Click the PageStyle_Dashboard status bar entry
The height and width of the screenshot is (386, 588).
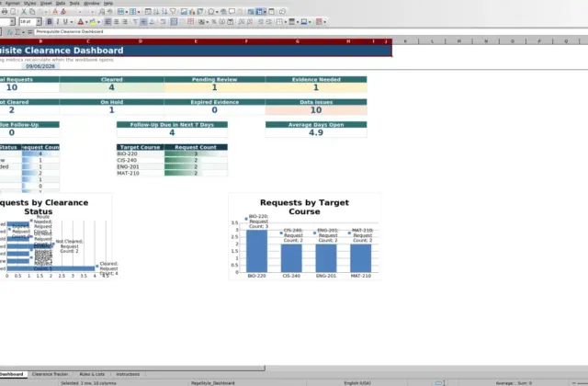(x=212, y=383)
